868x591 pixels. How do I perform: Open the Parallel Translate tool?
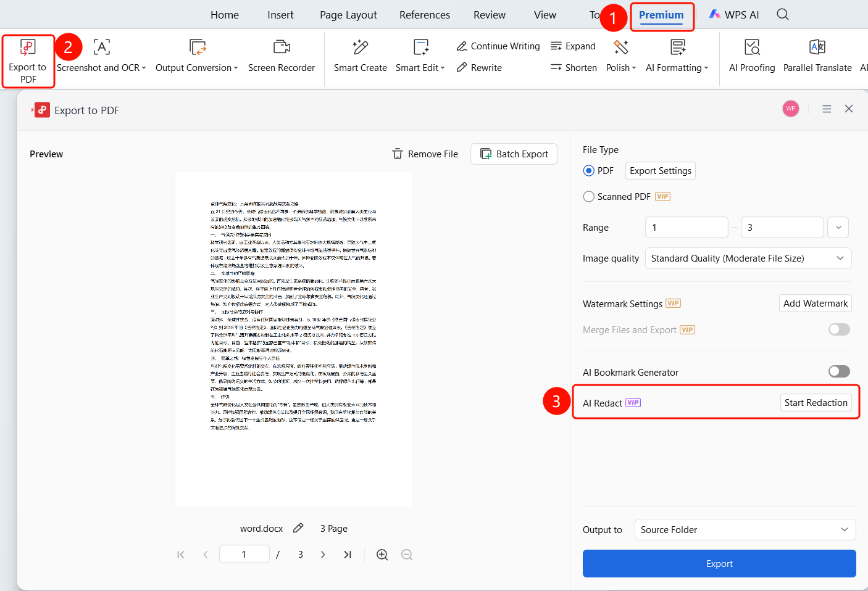coord(817,56)
